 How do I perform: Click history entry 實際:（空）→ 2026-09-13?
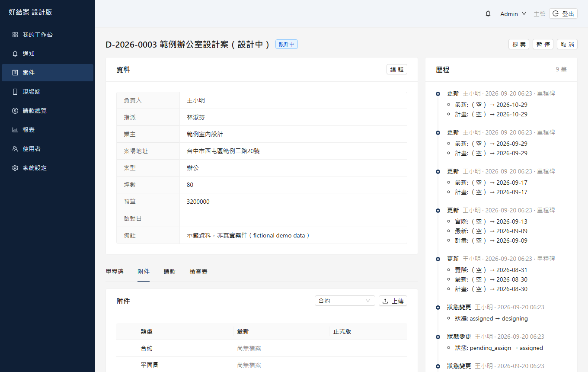pyautogui.click(x=491, y=221)
